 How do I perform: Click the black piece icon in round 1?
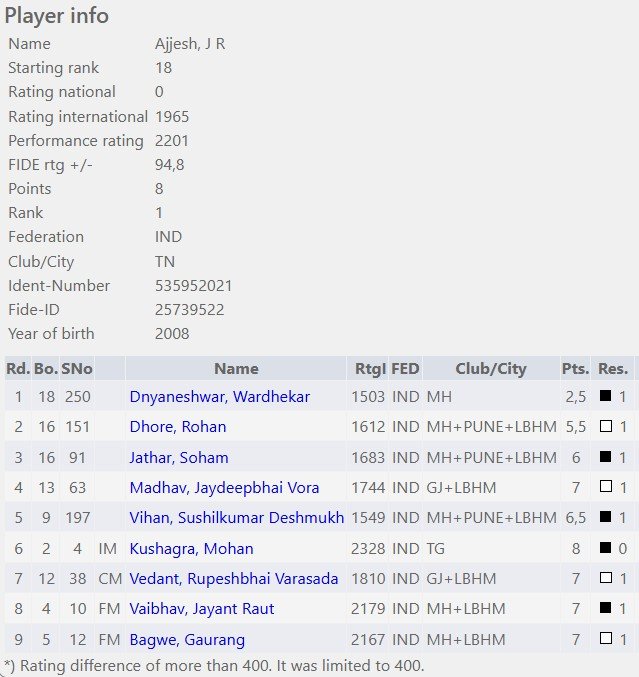(x=605, y=395)
